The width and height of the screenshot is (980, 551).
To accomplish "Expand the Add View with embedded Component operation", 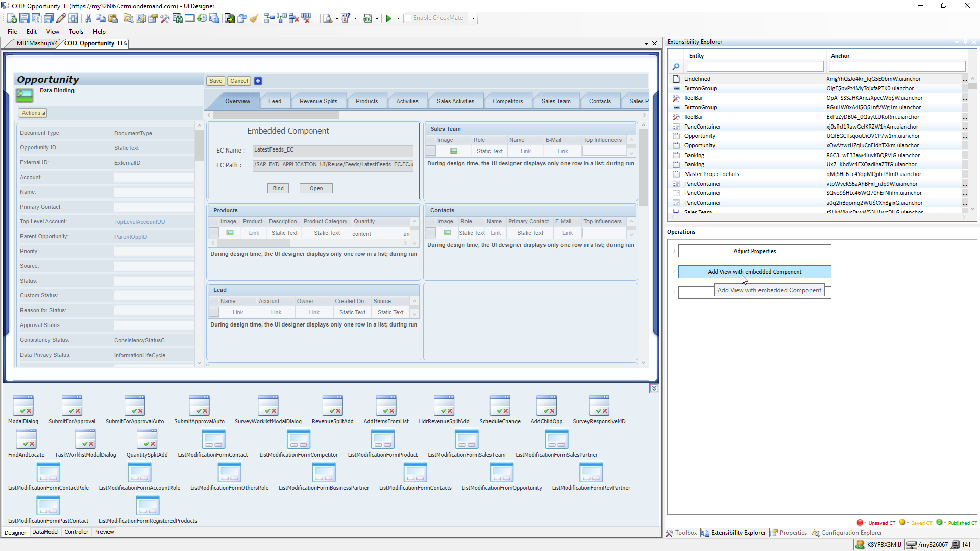I will point(674,271).
